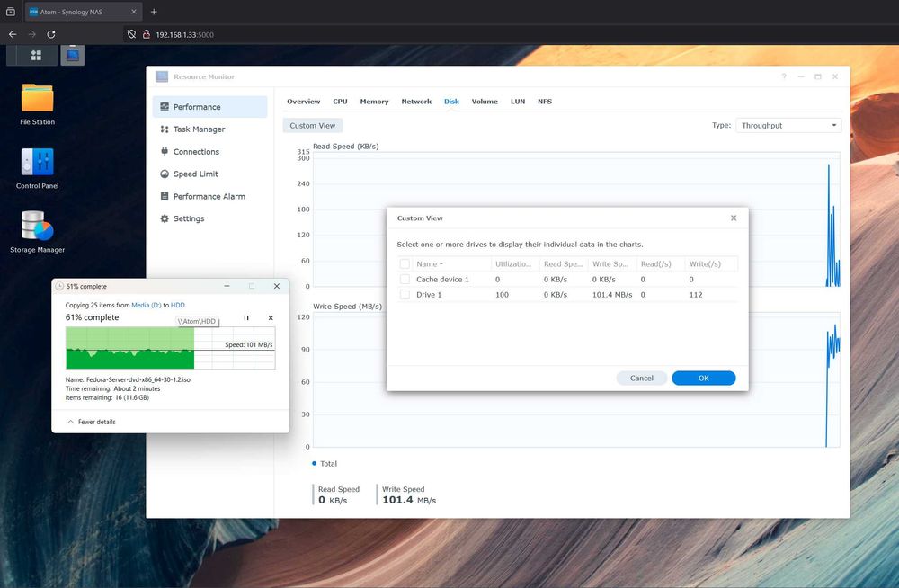
Task: Click Resource Monitor help question mark
Action: point(784,76)
